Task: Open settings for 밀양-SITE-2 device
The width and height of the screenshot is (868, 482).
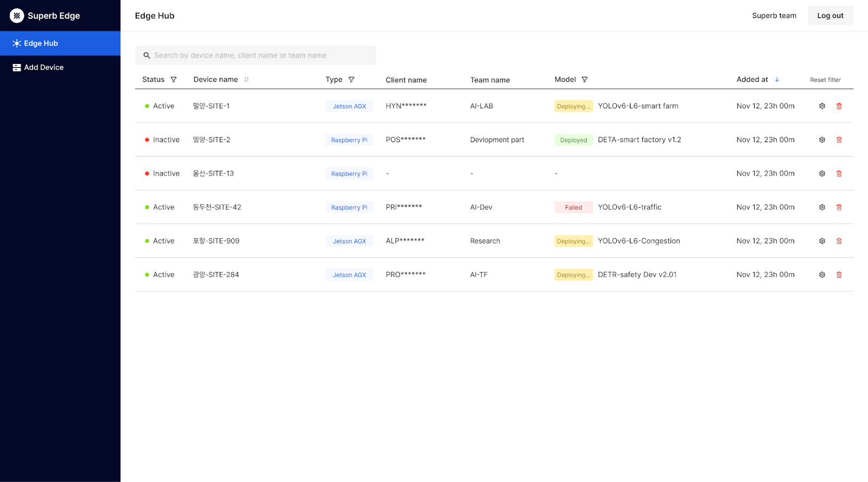Action: click(x=822, y=140)
